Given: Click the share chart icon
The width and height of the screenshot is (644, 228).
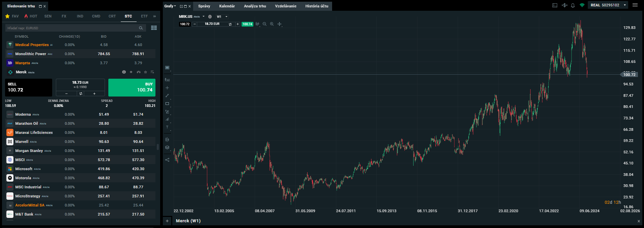Looking at the screenshot, I should (167, 160).
